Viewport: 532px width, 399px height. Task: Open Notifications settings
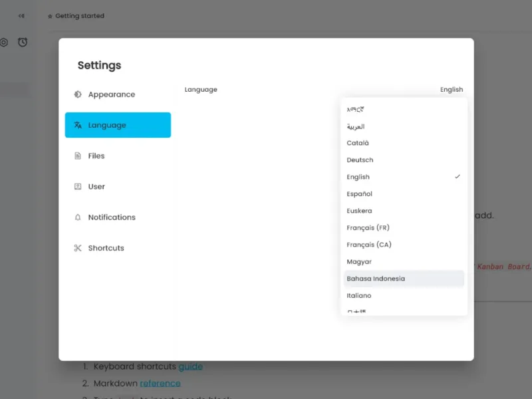(118, 217)
